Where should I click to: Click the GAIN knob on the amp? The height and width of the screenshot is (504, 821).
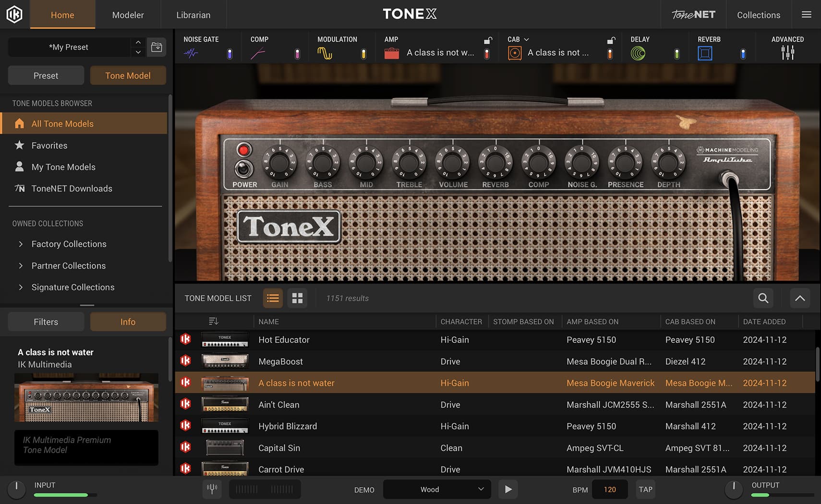(279, 162)
